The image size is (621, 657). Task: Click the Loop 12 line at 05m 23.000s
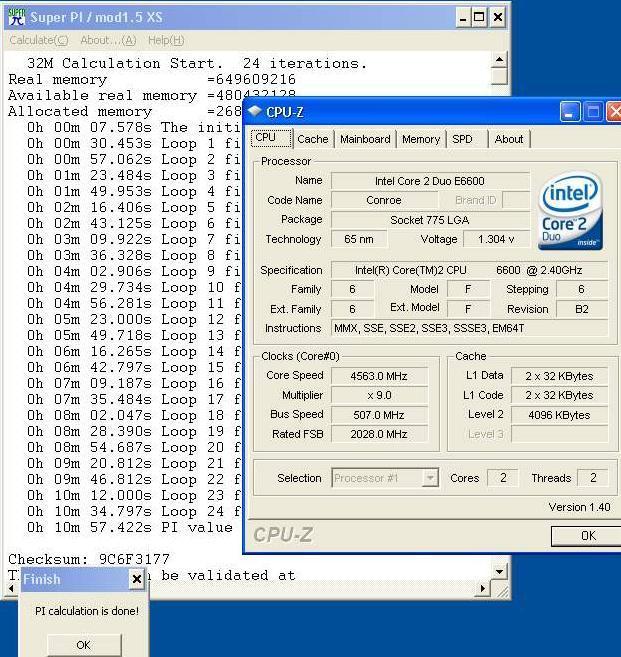[x=133, y=319]
